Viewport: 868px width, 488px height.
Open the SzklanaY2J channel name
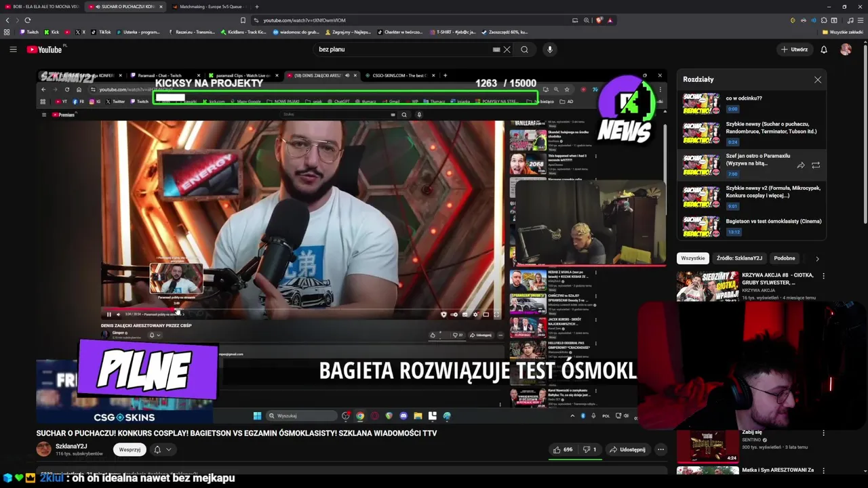click(x=71, y=446)
